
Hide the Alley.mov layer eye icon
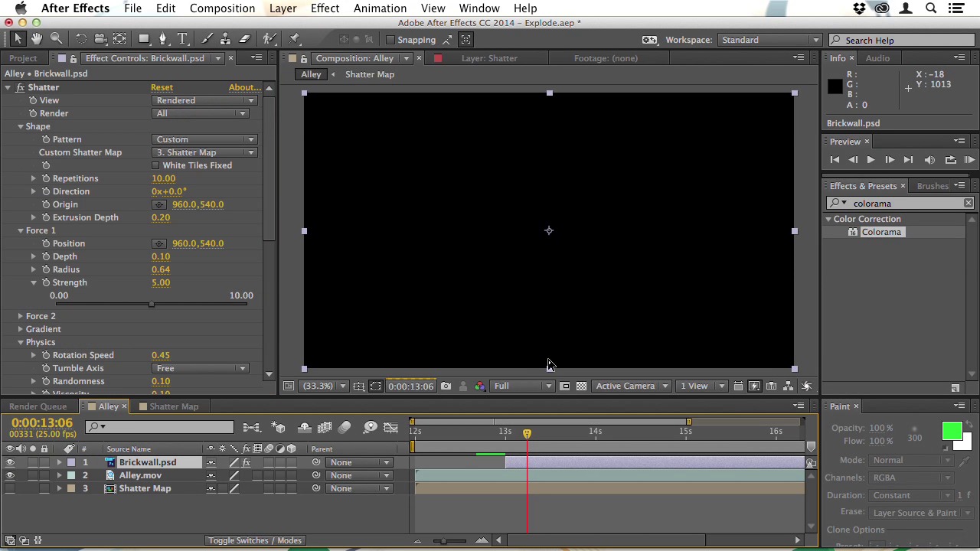click(10, 475)
